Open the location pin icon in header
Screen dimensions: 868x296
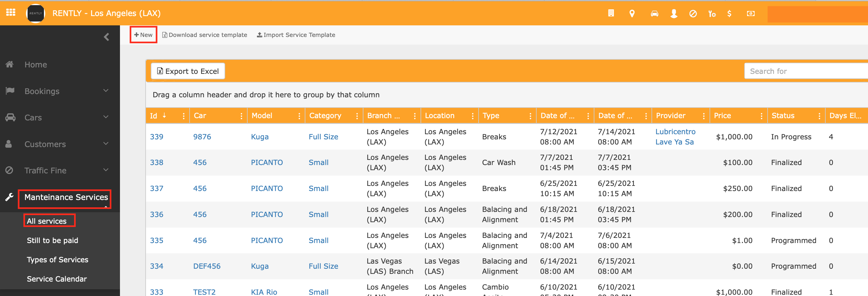pyautogui.click(x=632, y=13)
